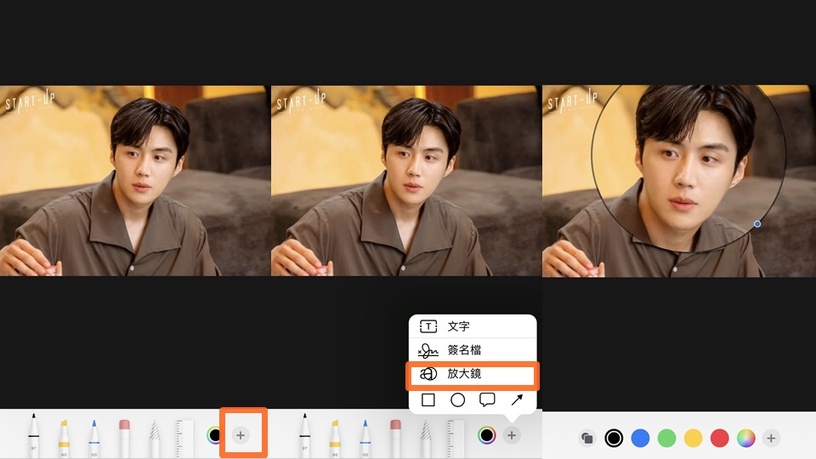
Task: Tap the photo above the outlined plus button toolbar
Action: (135, 181)
